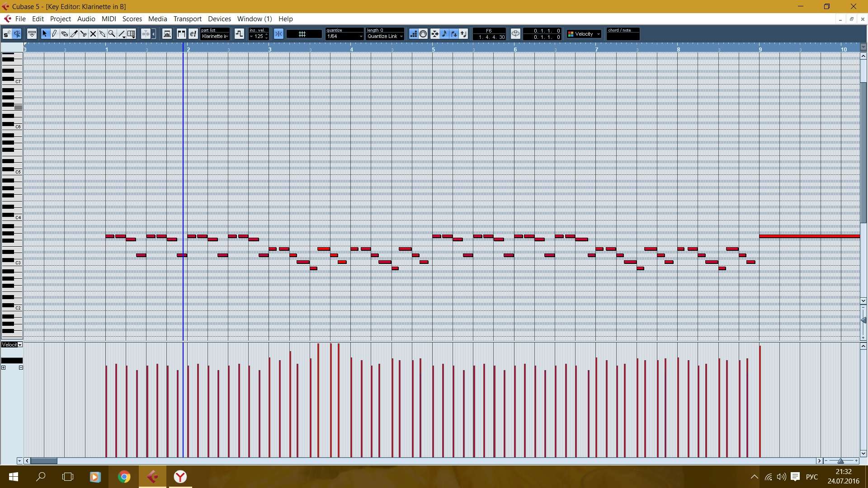Click the Independent Track Loop button

coord(515,34)
